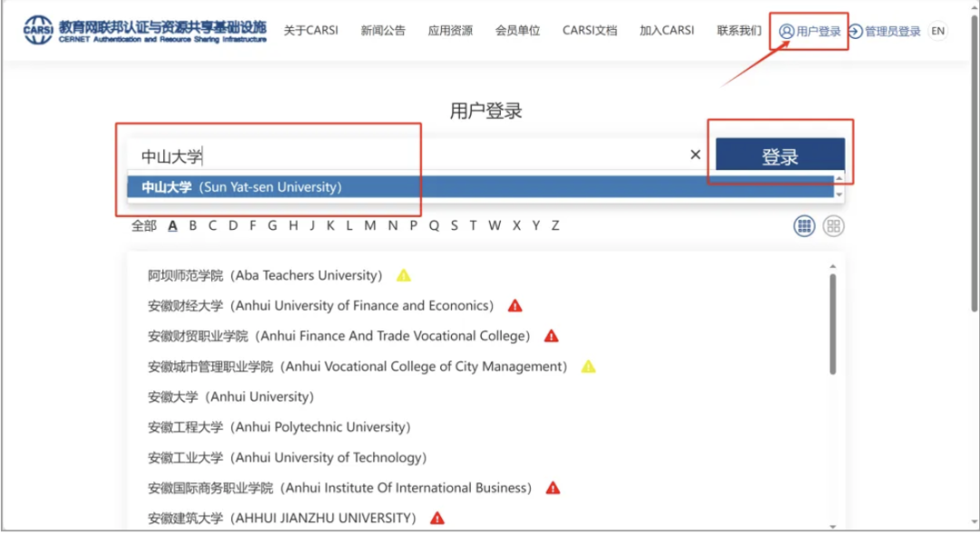
Task: Click 管理员登录 link
Action: pyautogui.click(x=885, y=31)
